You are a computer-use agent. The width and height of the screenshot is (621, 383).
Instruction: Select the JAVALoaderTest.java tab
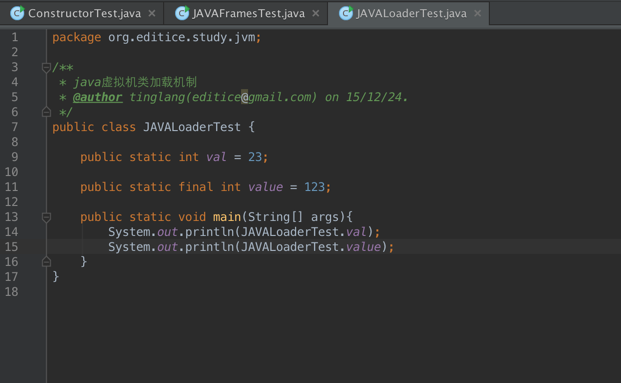(x=408, y=13)
